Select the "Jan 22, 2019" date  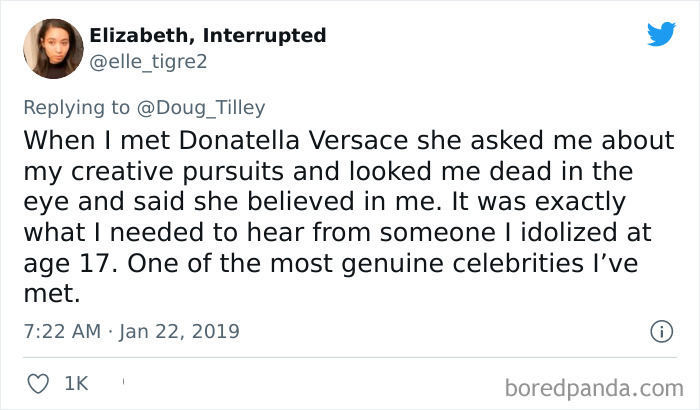pos(180,330)
